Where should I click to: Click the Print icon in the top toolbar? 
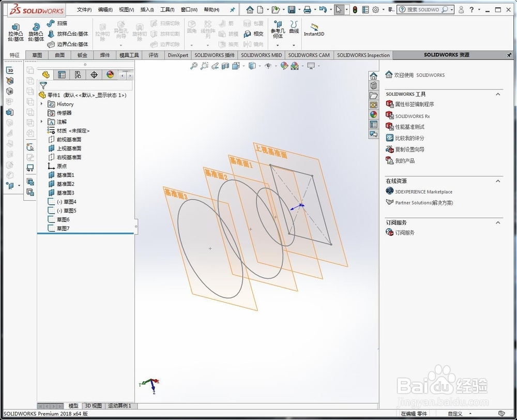[307, 9]
